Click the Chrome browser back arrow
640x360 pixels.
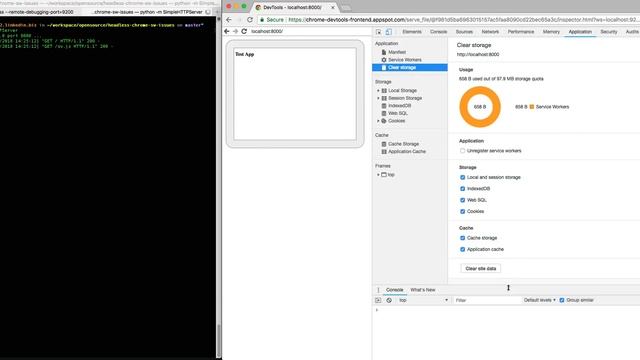229,20
